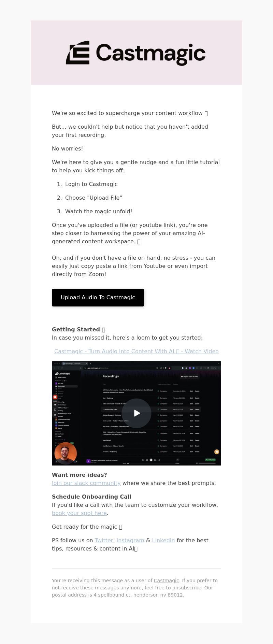Image resolution: width=273 pixels, height=644 pixels.
Task: Click the trash icon in the Loom recorder bar
Action: 55,415
